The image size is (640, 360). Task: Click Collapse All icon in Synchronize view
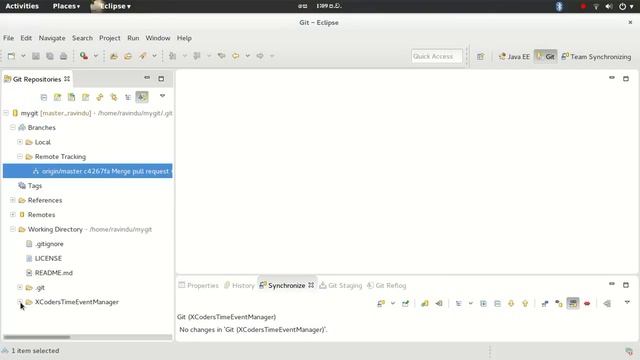[497, 303]
